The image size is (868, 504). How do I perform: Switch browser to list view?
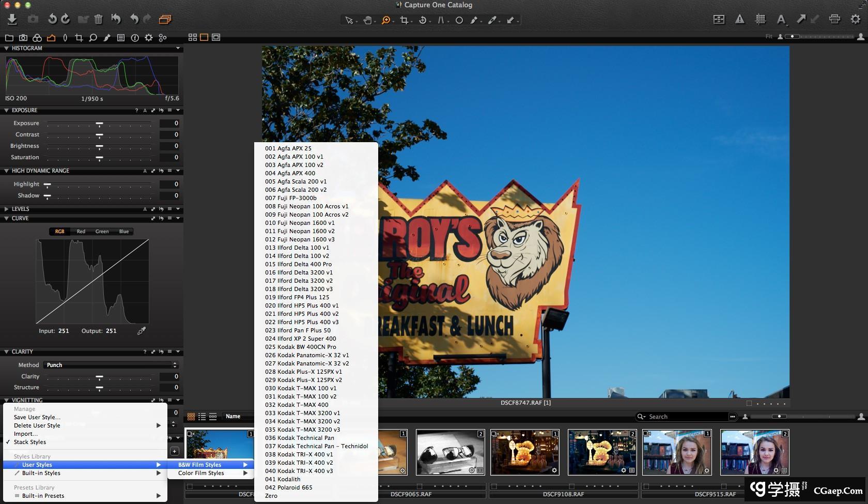[x=202, y=417]
